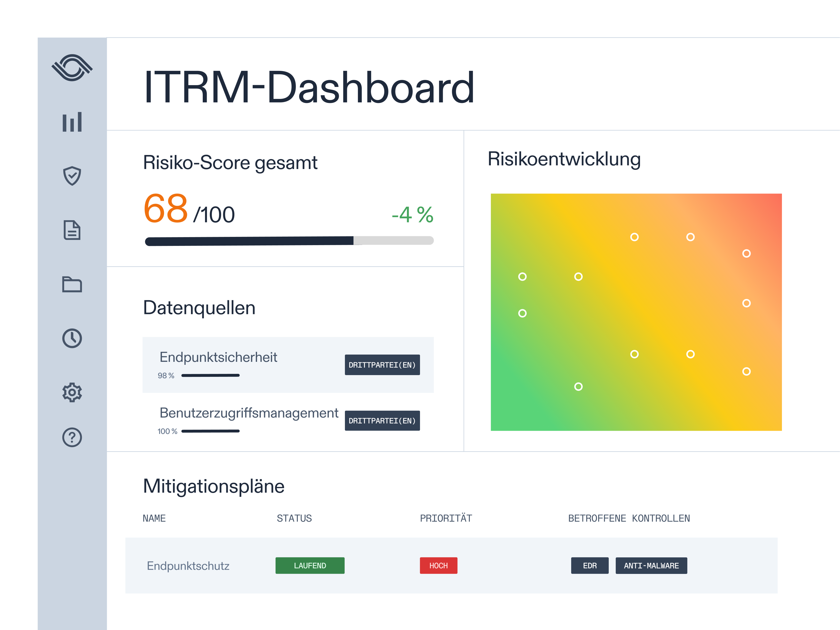
Task: Open the clock history icon in sidebar
Action: 72,338
